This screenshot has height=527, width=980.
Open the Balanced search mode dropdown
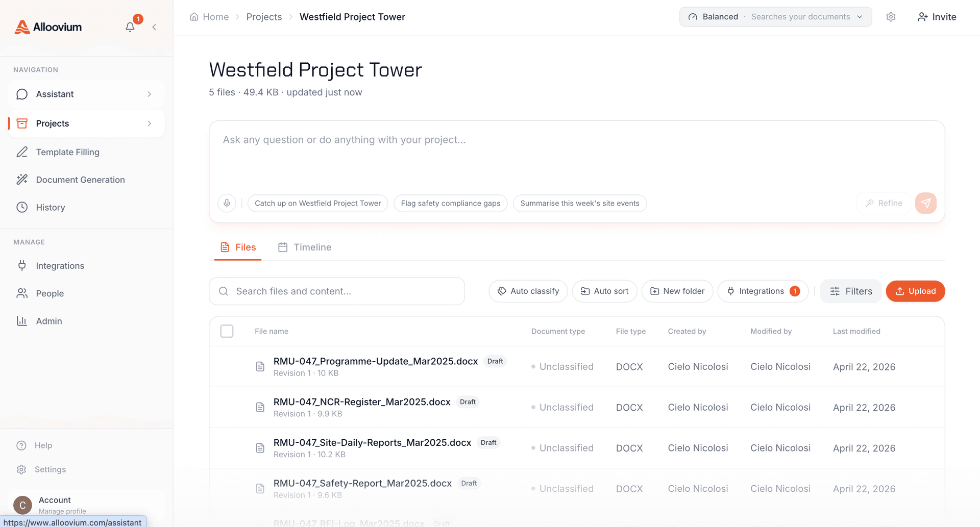pos(775,17)
